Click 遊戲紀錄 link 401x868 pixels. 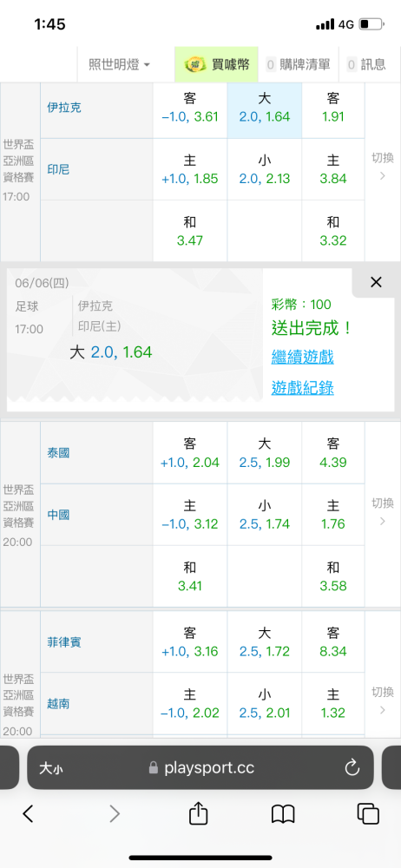[302, 388]
